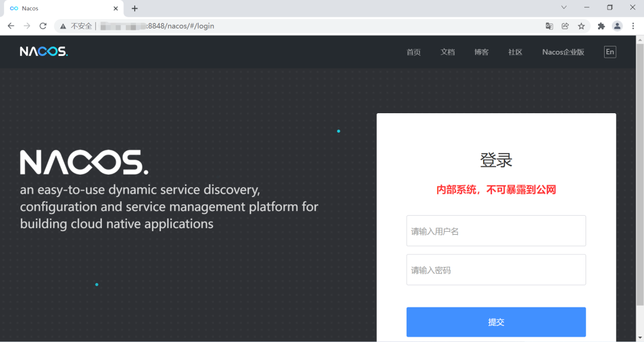Open the 首页 menu item
The width and height of the screenshot is (644, 342).
[414, 52]
